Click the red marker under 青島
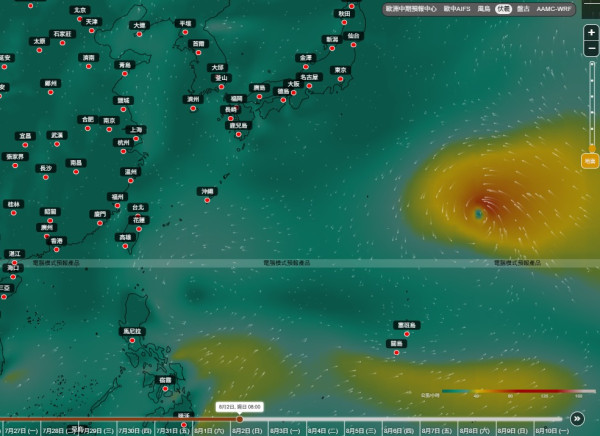The image size is (600, 436). 125,74
